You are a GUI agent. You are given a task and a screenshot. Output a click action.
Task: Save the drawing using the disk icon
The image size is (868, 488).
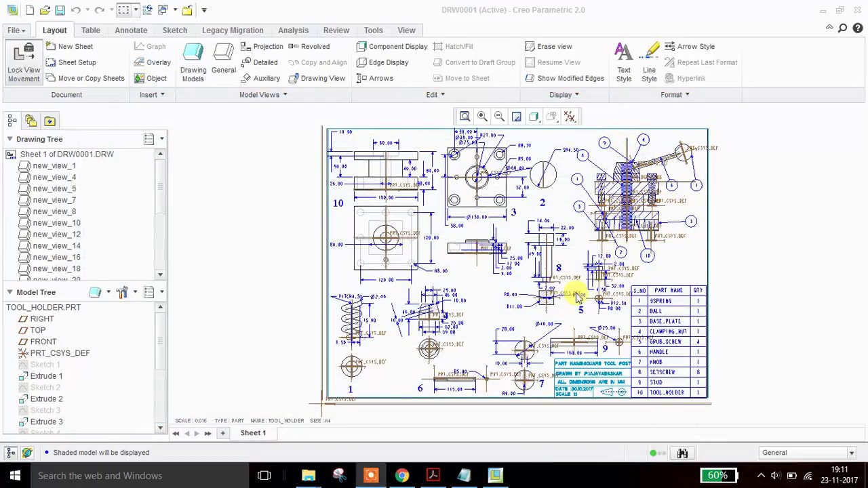(60, 10)
